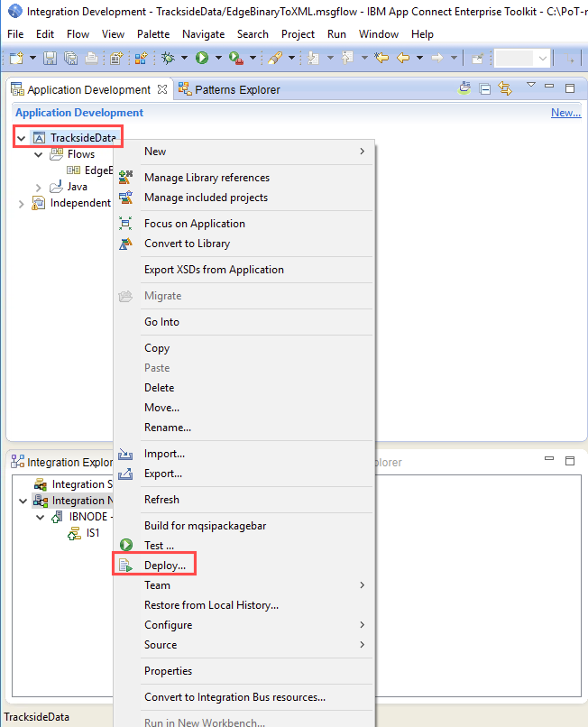Click the Link with Editor icon
Screen dimensions: 588x727
(505, 88)
